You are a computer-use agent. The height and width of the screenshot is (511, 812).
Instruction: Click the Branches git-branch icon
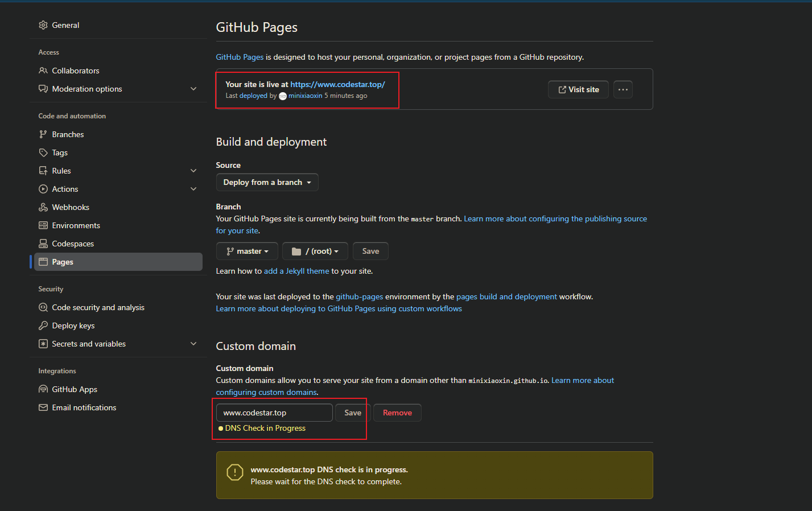pos(43,134)
